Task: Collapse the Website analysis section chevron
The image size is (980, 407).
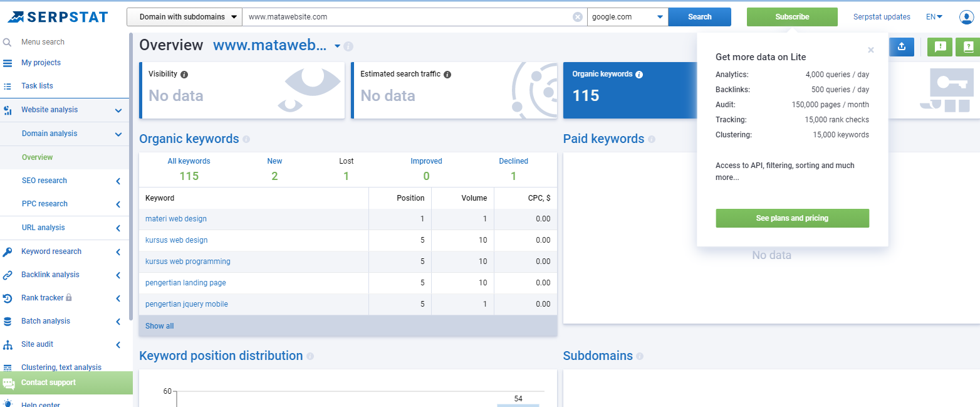Action: (x=118, y=110)
